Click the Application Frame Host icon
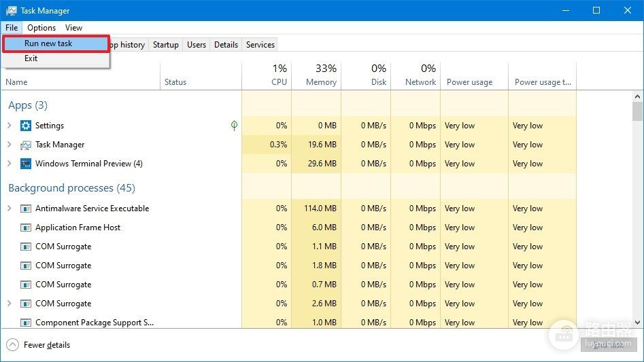This screenshot has width=644, height=362. click(x=25, y=228)
